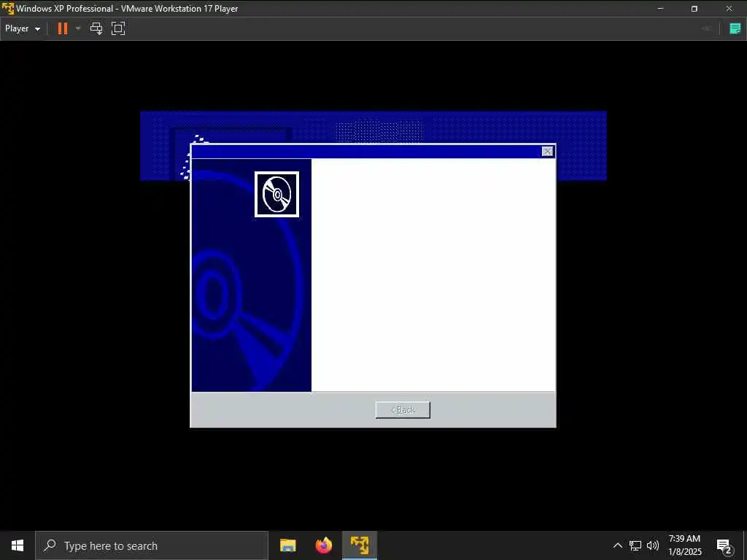747x560 pixels.
Task: Minimize the VMware Player window
Action: pos(660,9)
